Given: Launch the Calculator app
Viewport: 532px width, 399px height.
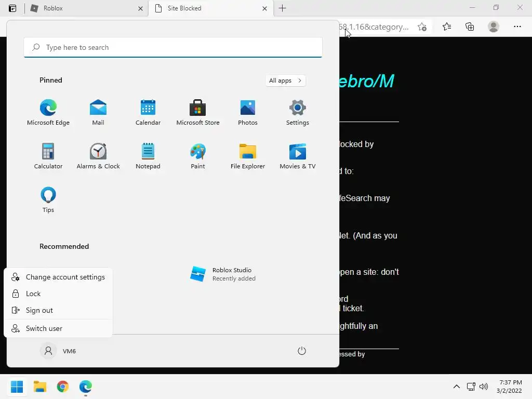Looking at the screenshot, I should [x=48, y=156].
